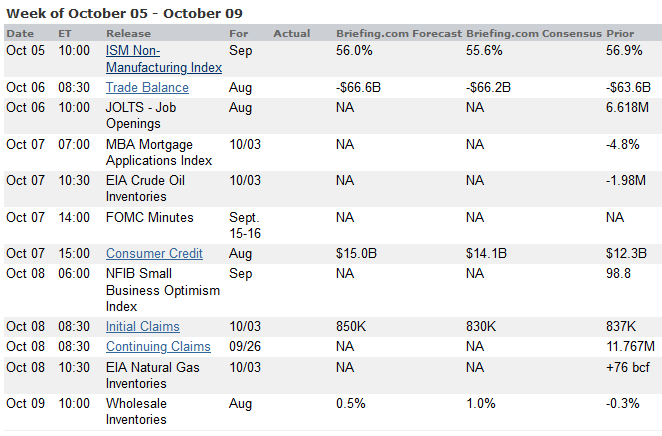Follow the Continuing Claims link
Screen dimensions: 662x436
158,347
